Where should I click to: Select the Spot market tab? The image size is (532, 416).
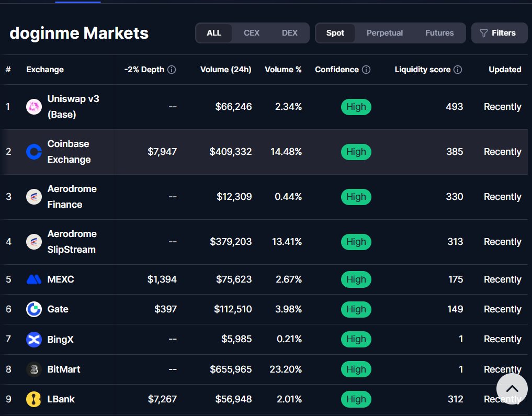click(335, 33)
